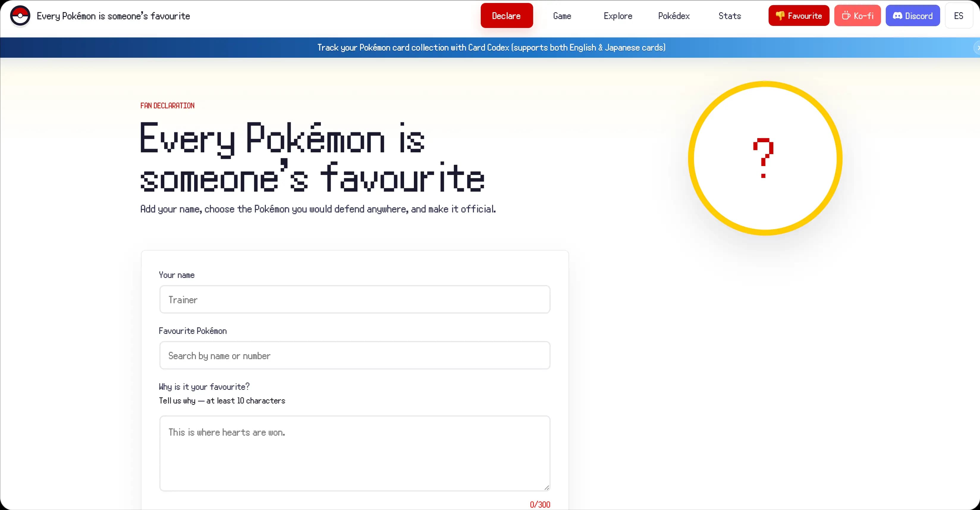The image size is (980, 510).
Task: Open the Pokédex nav item
Action: (x=674, y=15)
